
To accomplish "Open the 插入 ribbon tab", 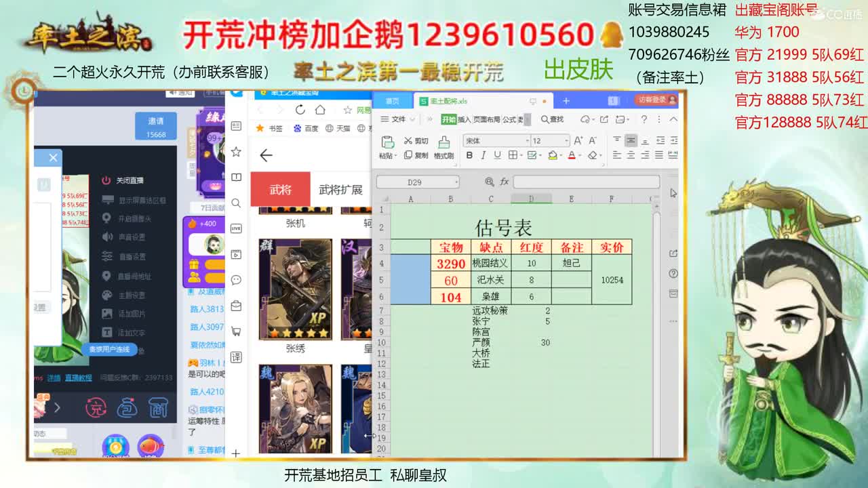I will point(465,119).
